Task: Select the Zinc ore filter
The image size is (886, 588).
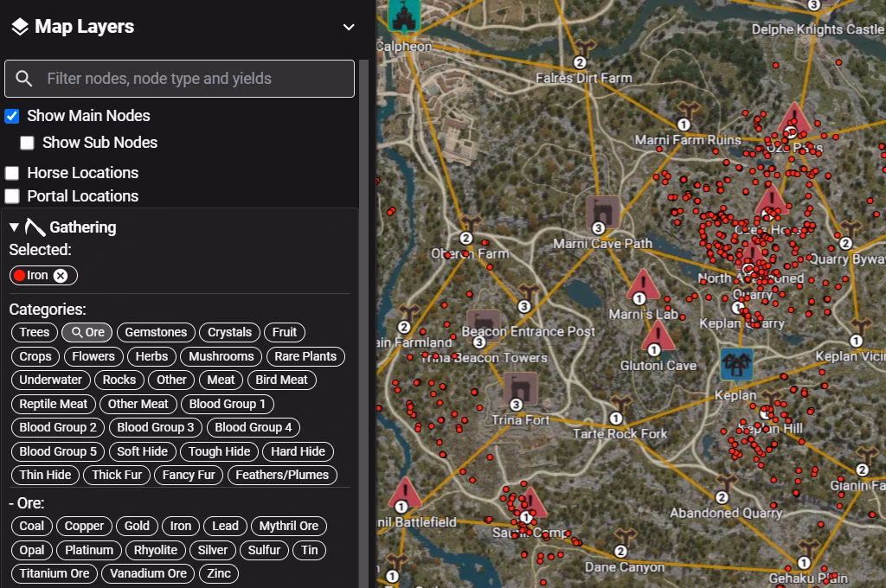Action: tap(219, 573)
